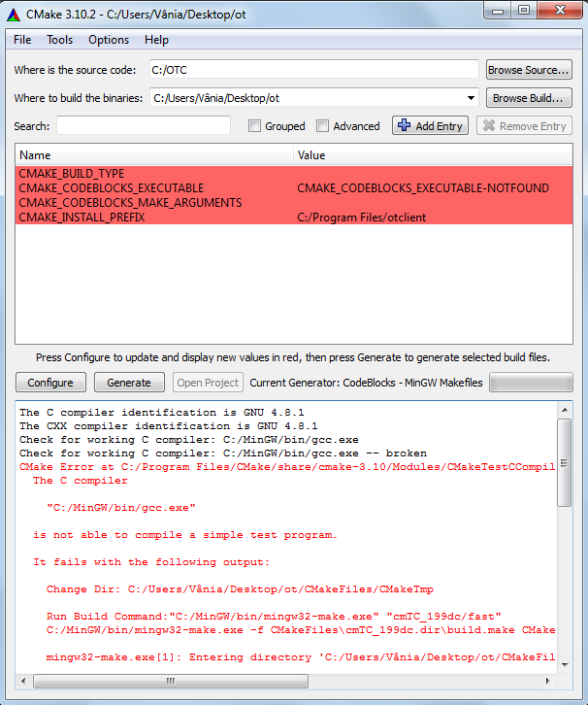This screenshot has width=588, height=705.
Task: Click the 'Run Build Command' log line
Action: click(273, 617)
